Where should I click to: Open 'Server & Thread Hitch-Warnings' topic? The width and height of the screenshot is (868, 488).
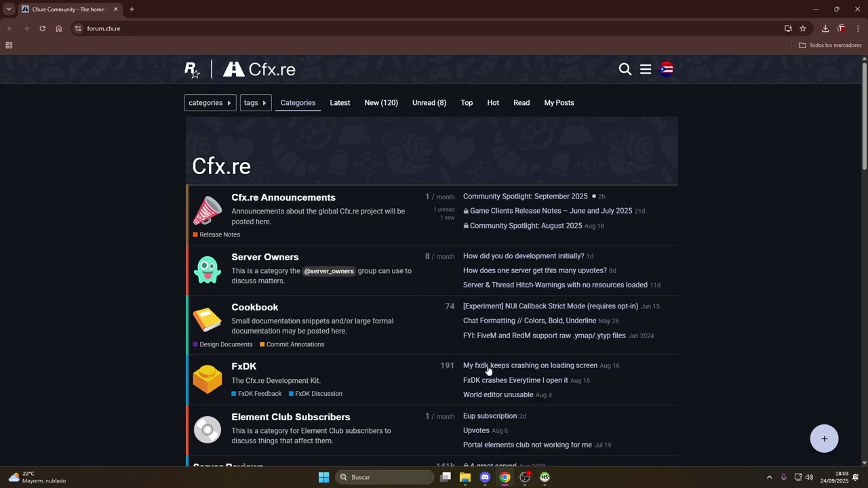tap(555, 285)
